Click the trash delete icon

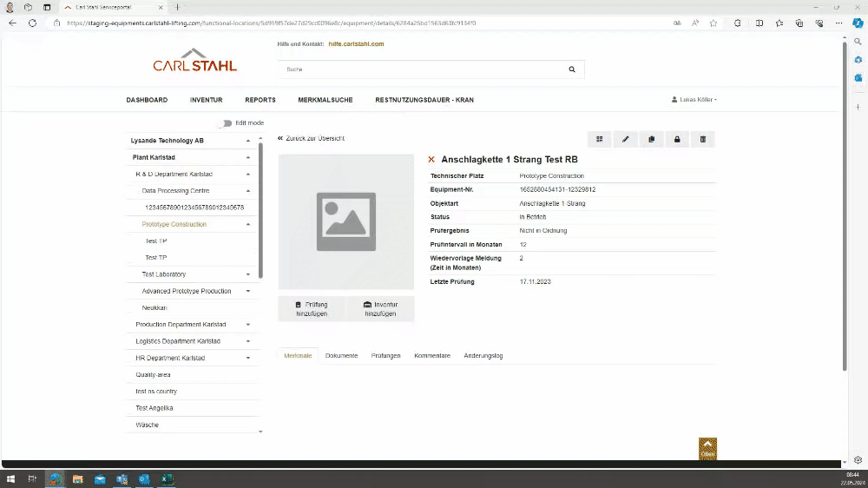[x=703, y=139]
